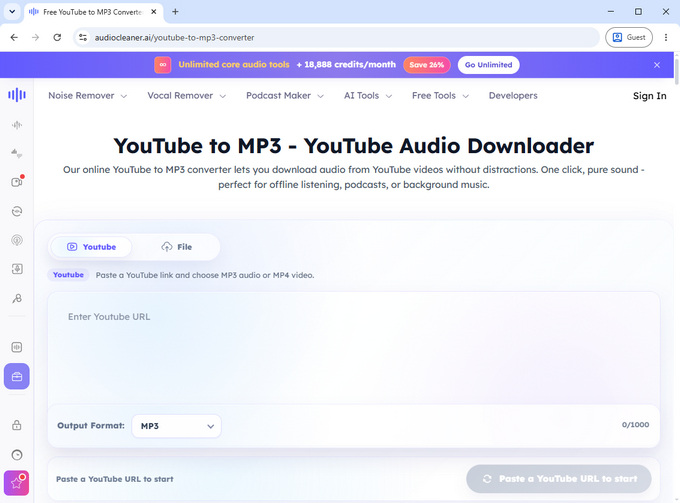Click the small Youtube label badge
Viewport: 680px width, 503px height.
pyautogui.click(x=68, y=274)
